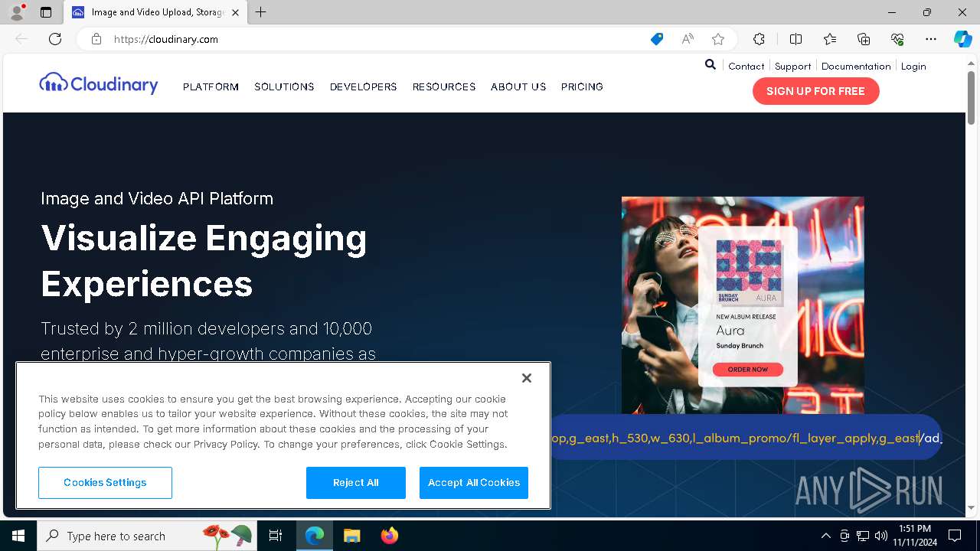
Task: Open a new browser tab
Action: click(x=261, y=12)
